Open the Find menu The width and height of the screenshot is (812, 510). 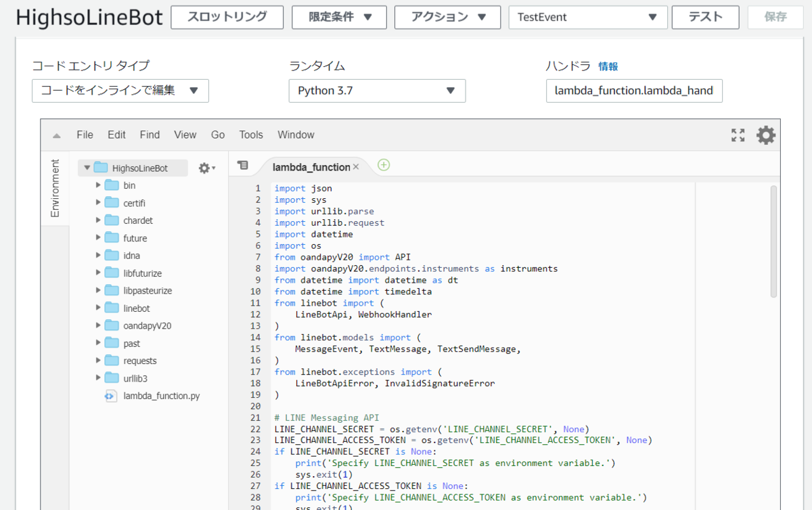150,135
